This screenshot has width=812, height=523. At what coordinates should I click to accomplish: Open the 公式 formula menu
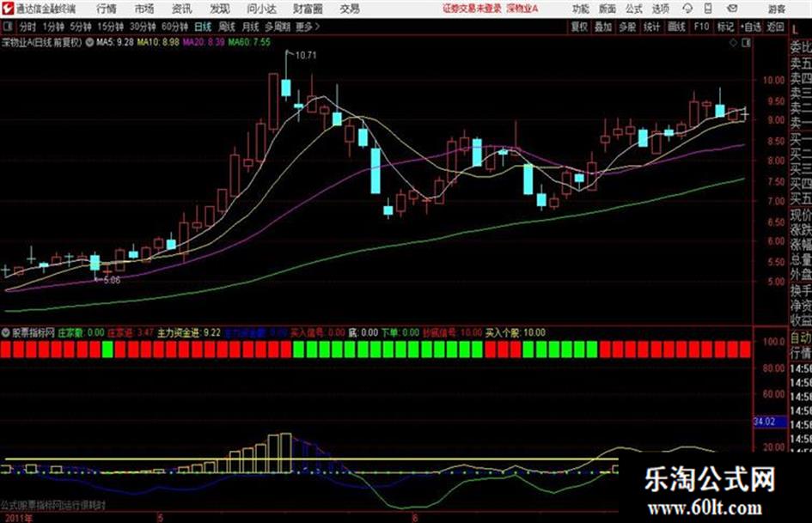click(634, 9)
